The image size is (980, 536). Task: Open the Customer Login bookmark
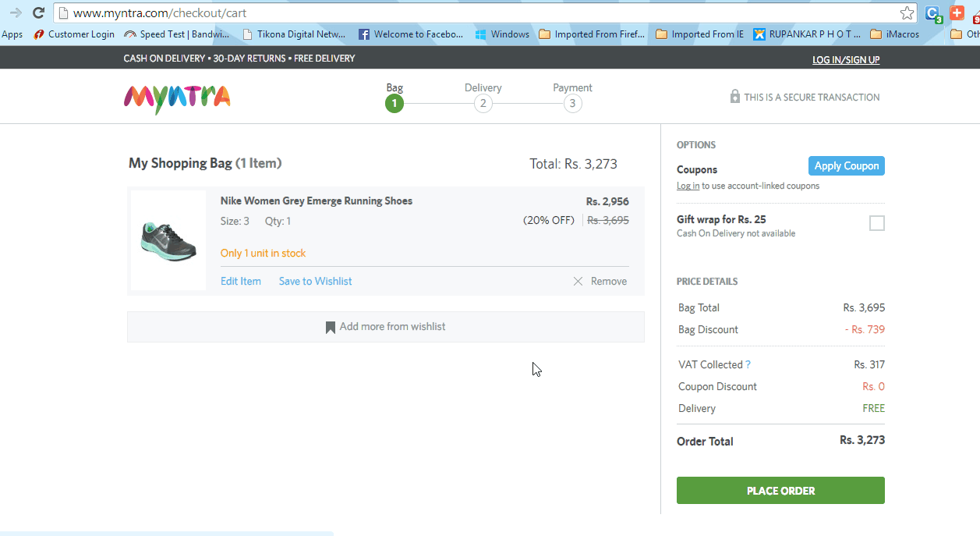pos(74,34)
